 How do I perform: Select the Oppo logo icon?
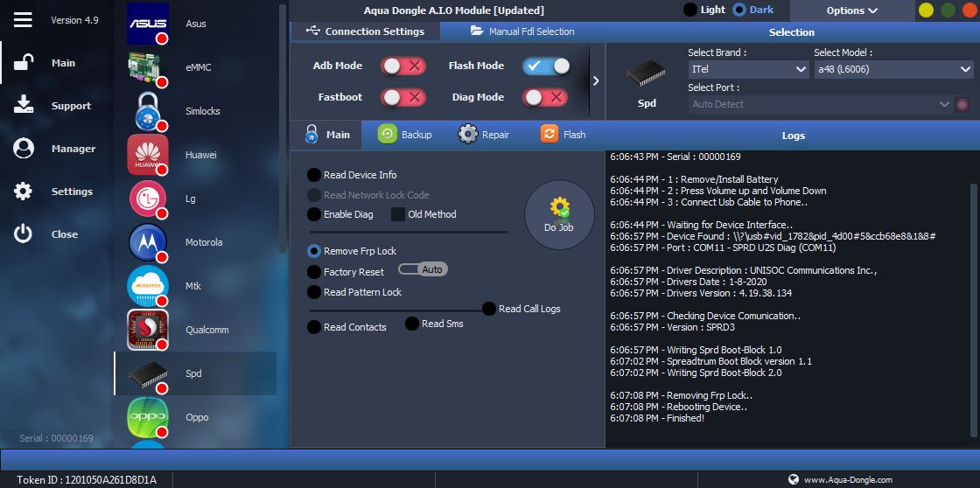coord(148,417)
